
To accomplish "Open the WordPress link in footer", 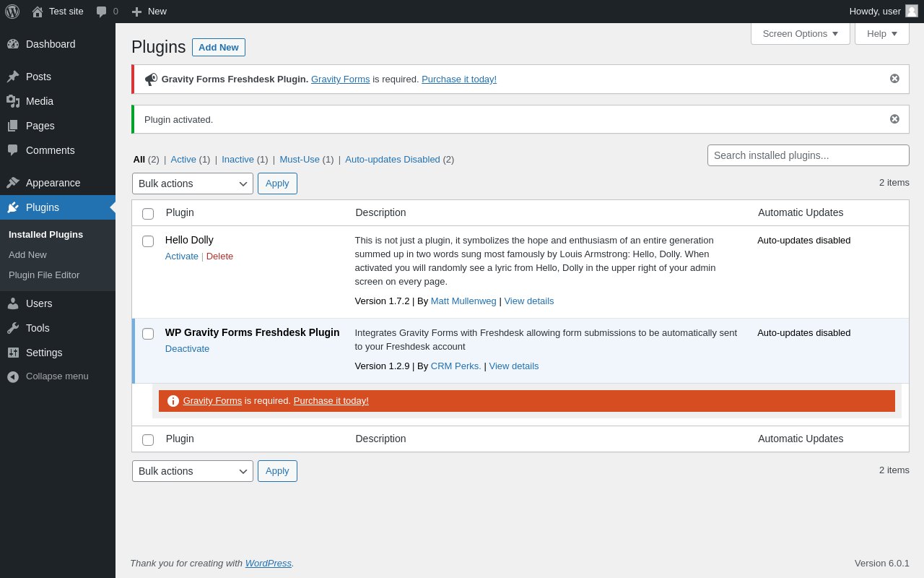I will (x=269, y=564).
